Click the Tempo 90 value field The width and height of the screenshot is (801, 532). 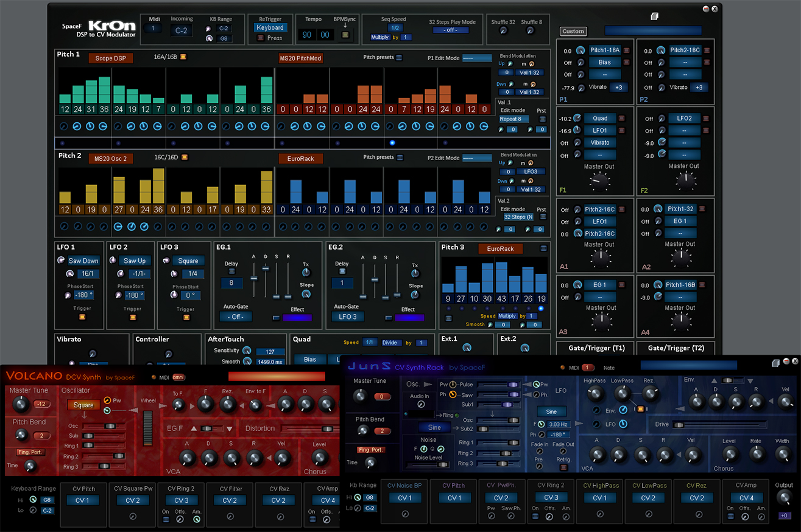click(x=307, y=35)
